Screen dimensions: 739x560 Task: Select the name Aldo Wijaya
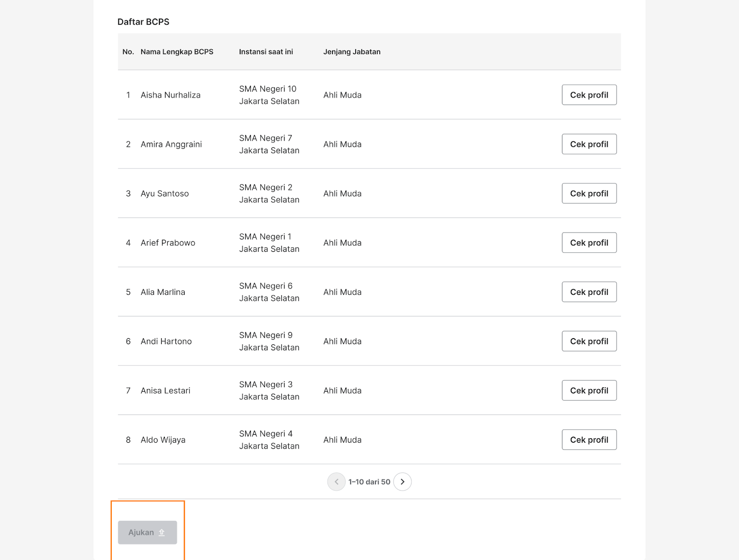pos(163,440)
